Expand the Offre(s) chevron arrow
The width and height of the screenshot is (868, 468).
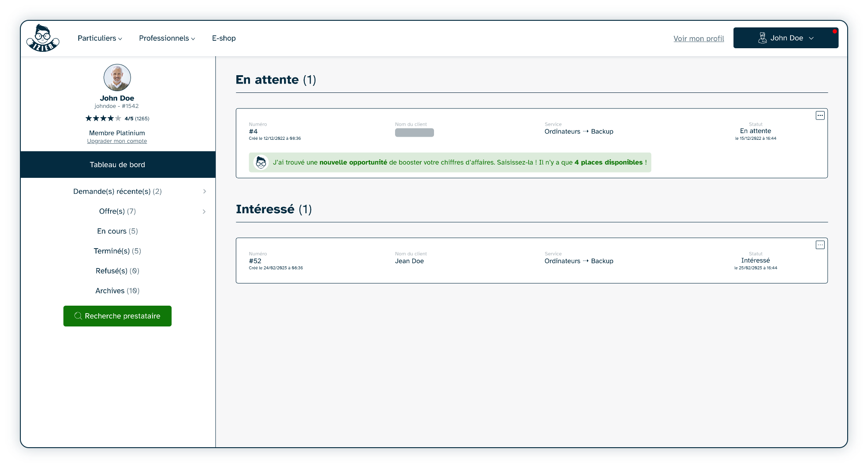click(x=204, y=211)
